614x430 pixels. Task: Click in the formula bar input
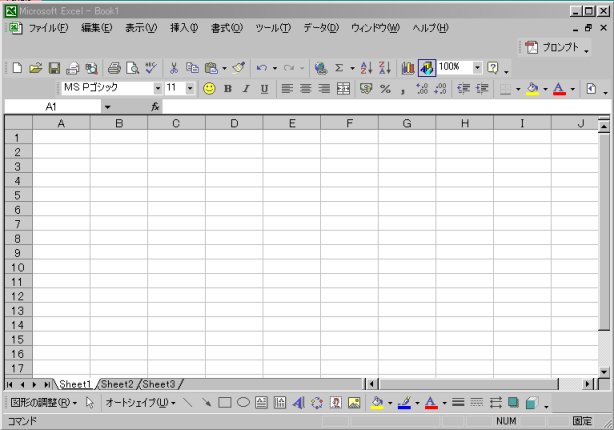coord(386,107)
